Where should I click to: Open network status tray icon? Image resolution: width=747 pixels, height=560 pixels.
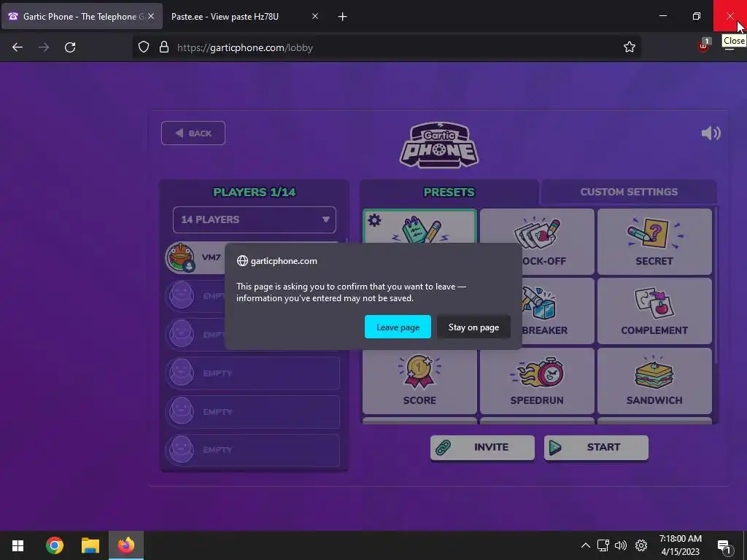click(x=603, y=545)
